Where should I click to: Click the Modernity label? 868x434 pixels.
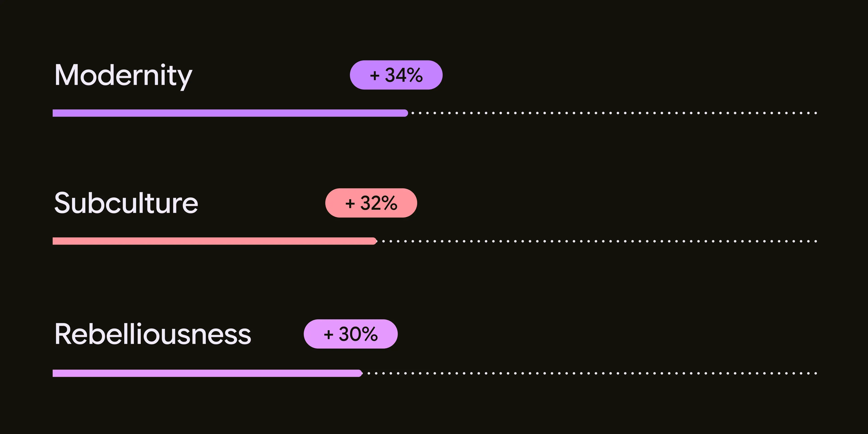click(x=123, y=76)
